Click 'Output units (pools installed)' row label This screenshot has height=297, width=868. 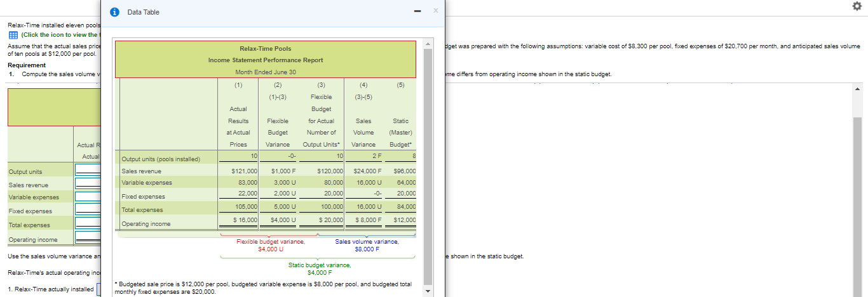point(160,159)
